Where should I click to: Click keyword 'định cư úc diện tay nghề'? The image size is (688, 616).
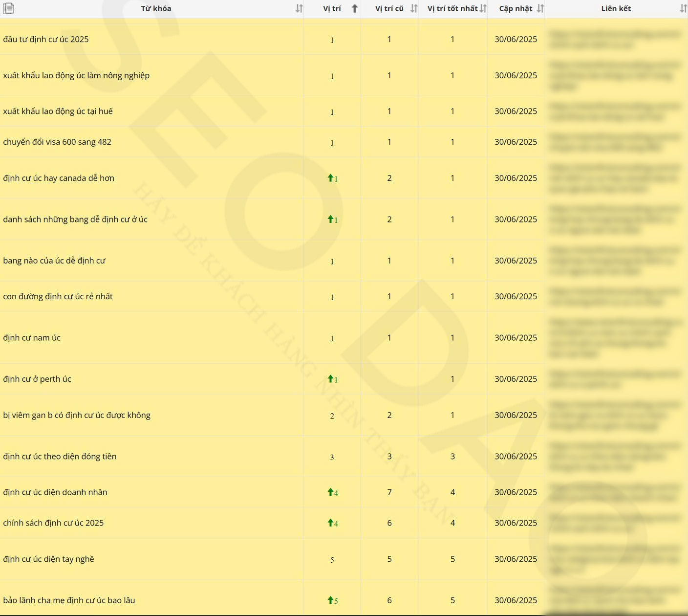point(48,559)
